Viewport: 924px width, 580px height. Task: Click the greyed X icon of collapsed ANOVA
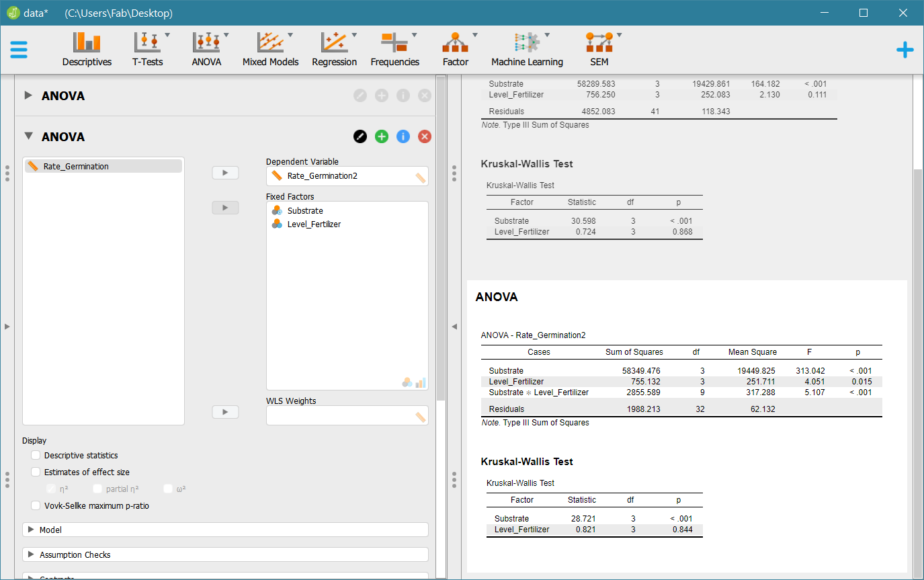click(x=425, y=95)
